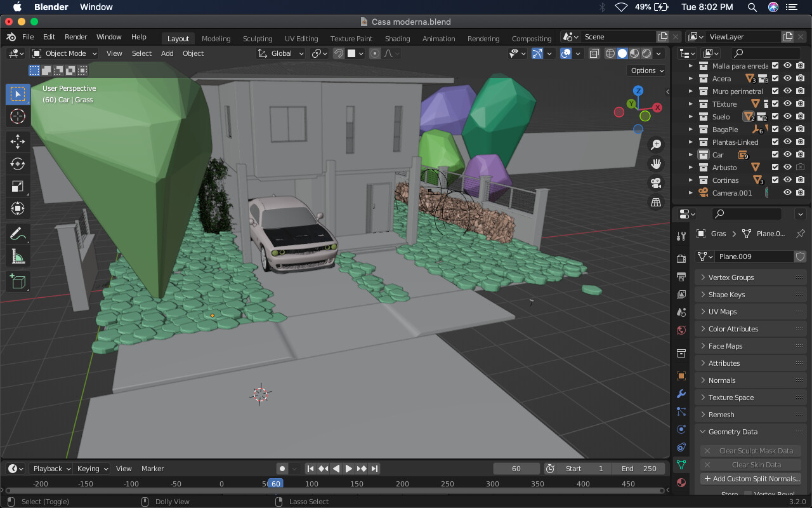The image size is (812, 508).
Task: Choose the Annotate tool
Action: click(18, 234)
